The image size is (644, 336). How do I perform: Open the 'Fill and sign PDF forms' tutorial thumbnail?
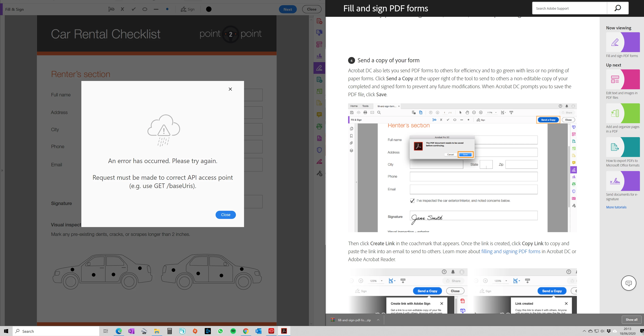click(x=623, y=42)
